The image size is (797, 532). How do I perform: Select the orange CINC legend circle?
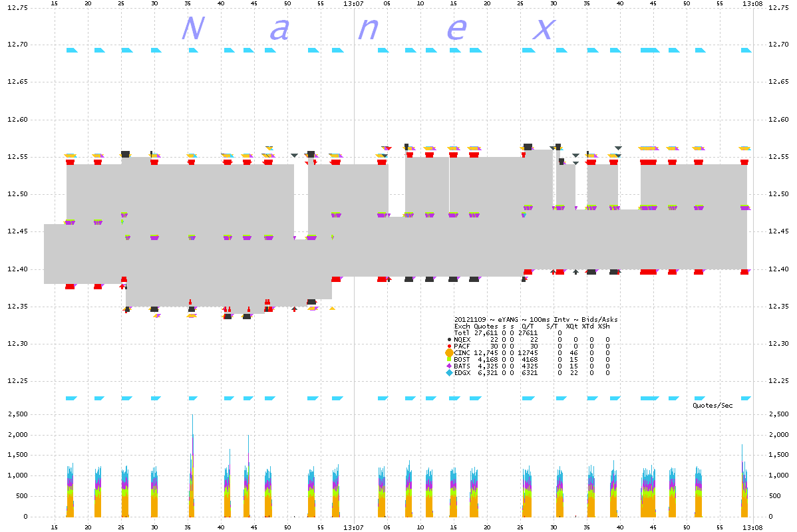pos(449,352)
